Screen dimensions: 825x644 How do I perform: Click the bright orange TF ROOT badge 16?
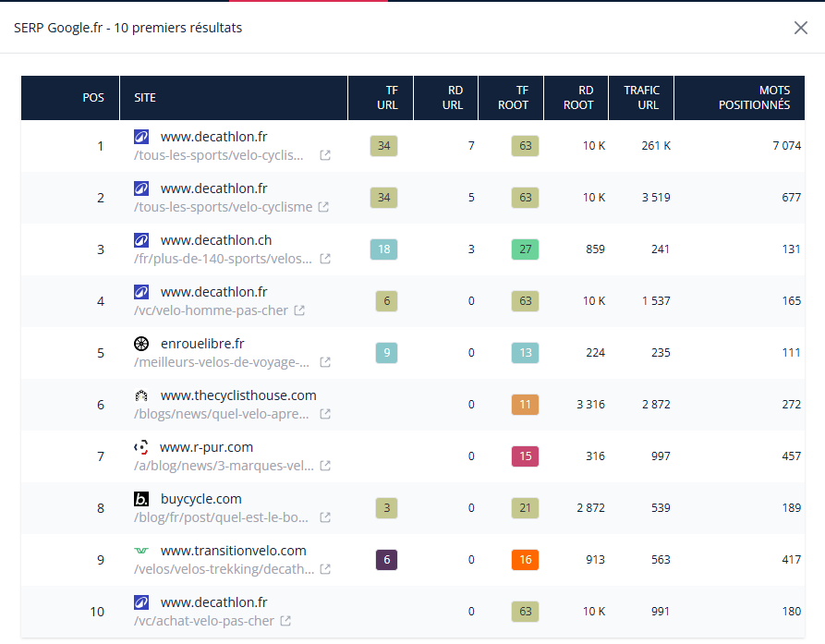(525, 560)
